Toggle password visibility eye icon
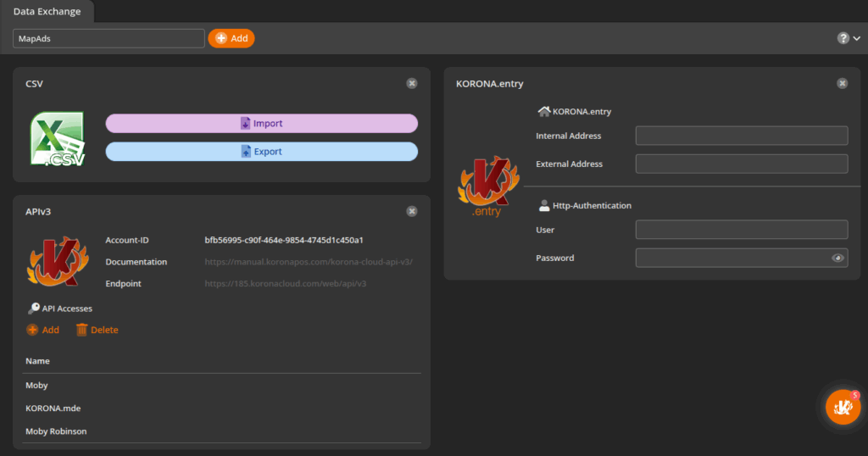Viewport: 868px width, 456px height. tap(837, 258)
